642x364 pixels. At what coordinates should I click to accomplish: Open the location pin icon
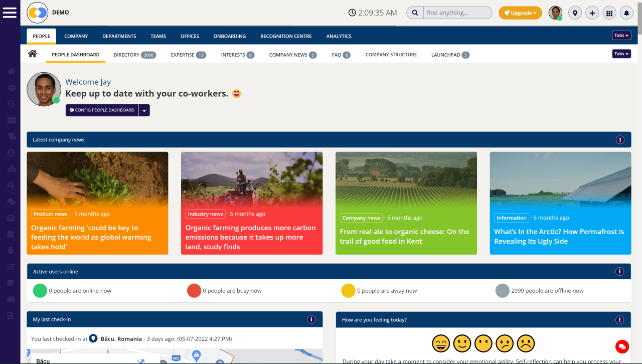click(575, 13)
